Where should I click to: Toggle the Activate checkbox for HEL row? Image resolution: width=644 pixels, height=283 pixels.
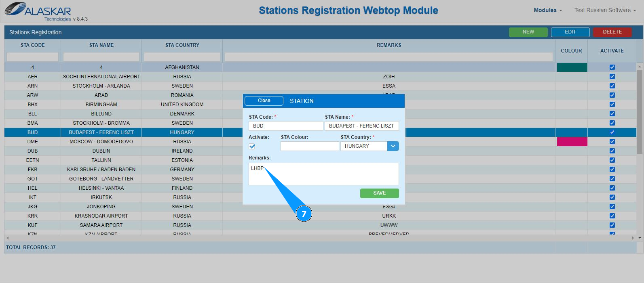coord(612,188)
